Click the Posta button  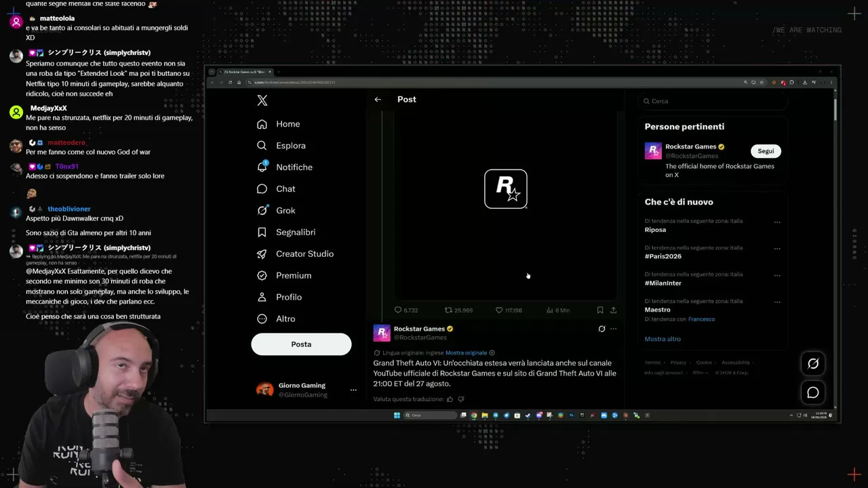click(x=301, y=344)
